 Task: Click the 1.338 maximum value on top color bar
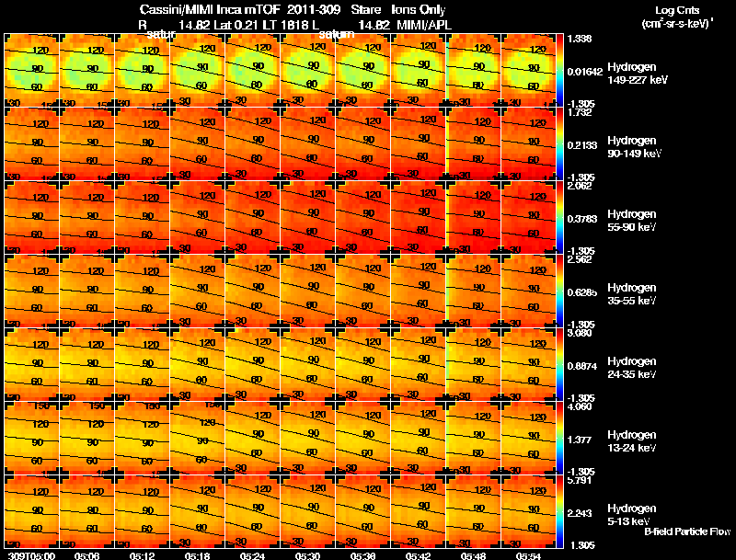point(579,39)
